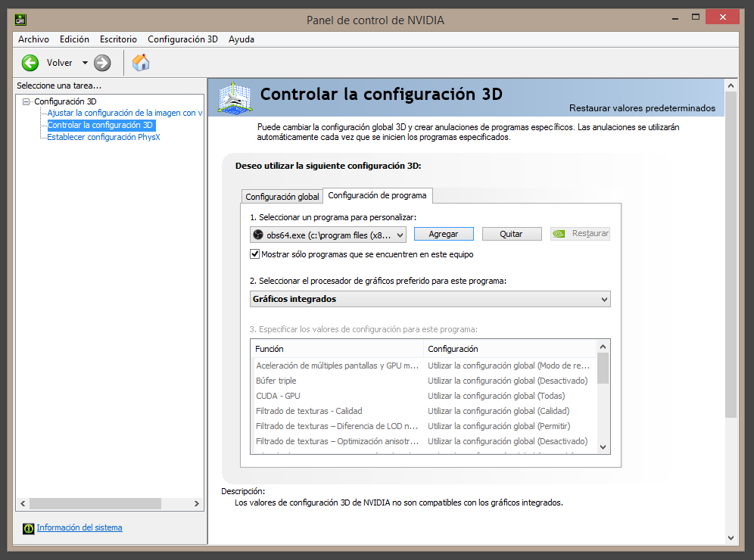Click the NVIDIA app icon in title bar

coord(21,20)
